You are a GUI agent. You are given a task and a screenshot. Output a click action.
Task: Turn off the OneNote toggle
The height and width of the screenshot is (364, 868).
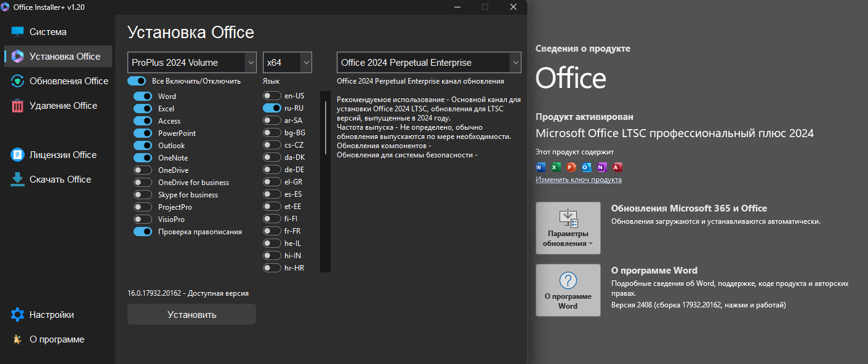[x=143, y=158]
